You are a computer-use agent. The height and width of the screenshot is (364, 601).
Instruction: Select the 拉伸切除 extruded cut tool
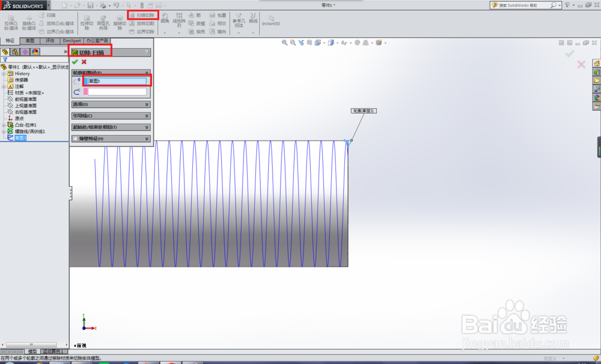point(87,23)
